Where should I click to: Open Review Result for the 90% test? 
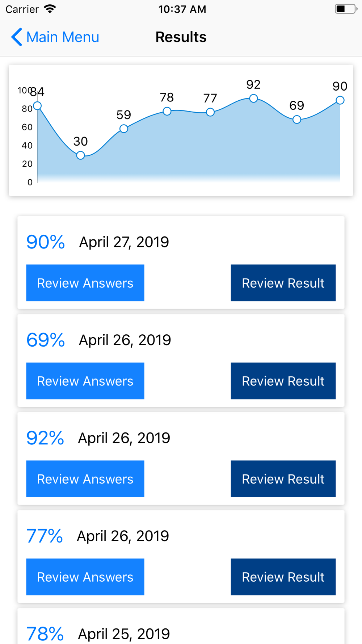coord(283,283)
